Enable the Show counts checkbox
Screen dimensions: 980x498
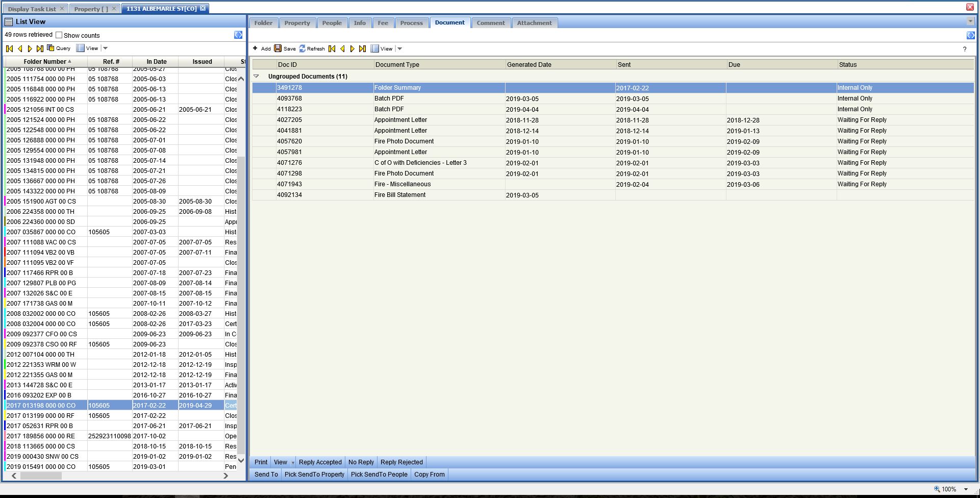59,35
